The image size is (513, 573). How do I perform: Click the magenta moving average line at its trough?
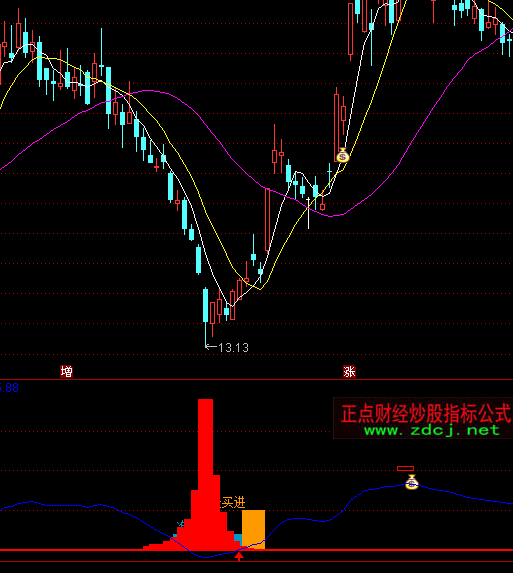[x=332, y=216]
